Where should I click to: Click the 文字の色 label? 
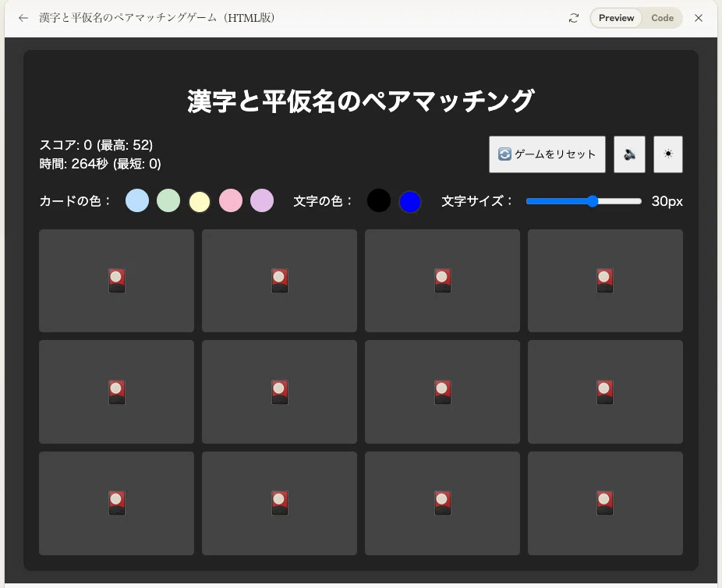pyautogui.click(x=323, y=201)
